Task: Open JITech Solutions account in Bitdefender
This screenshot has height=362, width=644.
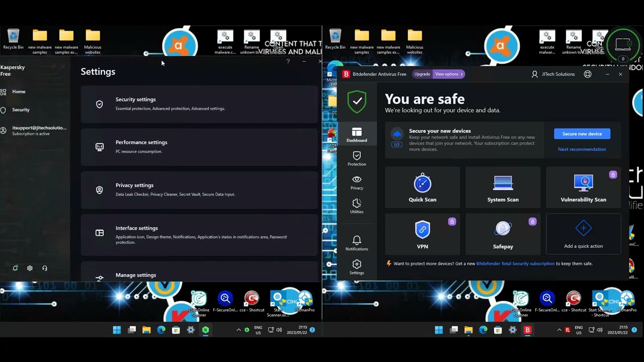Action: click(553, 74)
